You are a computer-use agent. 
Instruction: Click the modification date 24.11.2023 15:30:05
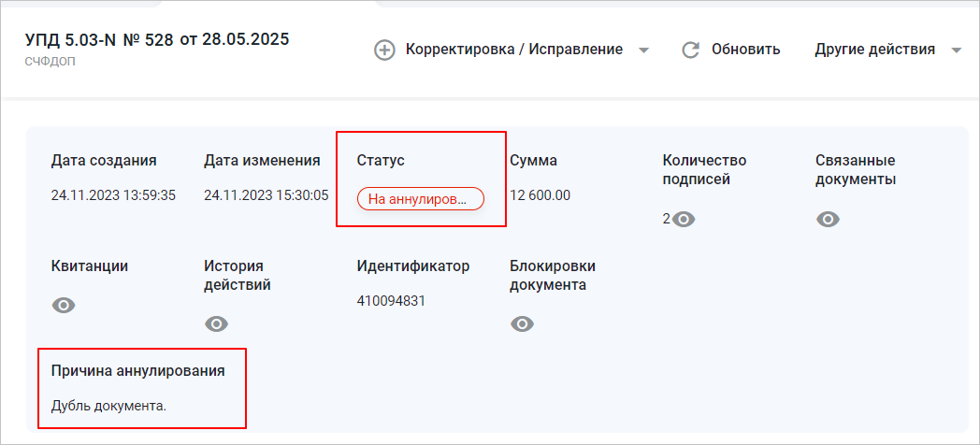point(266,195)
